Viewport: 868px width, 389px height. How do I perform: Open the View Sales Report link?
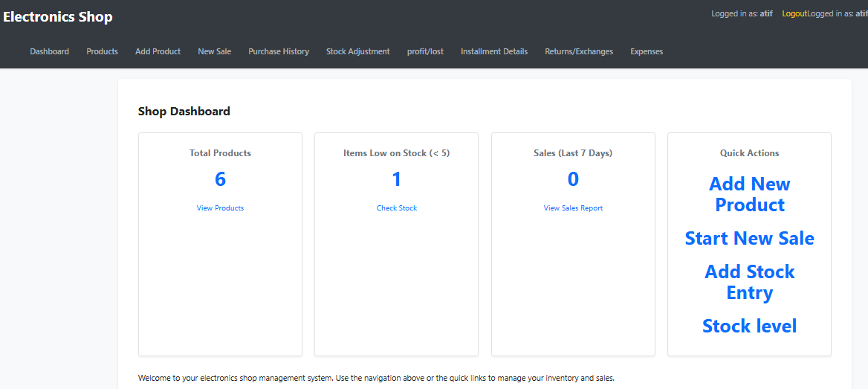(573, 208)
